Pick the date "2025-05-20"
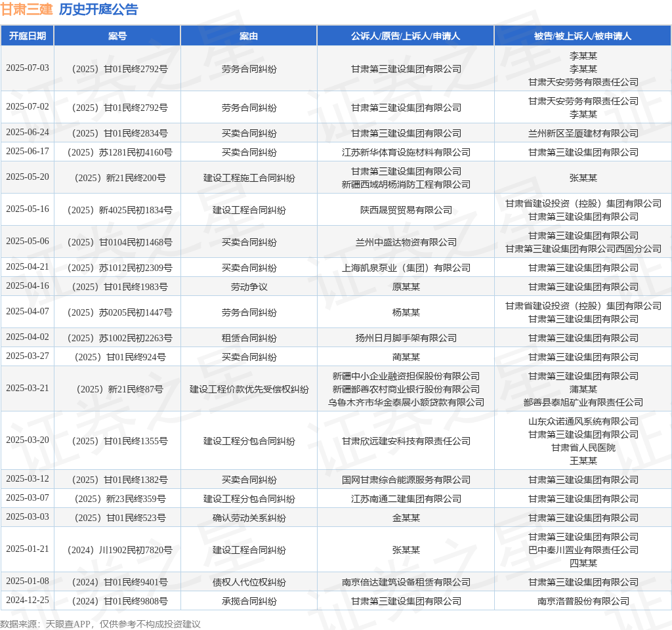The image size is (672, 630). [x=28, y=177]
